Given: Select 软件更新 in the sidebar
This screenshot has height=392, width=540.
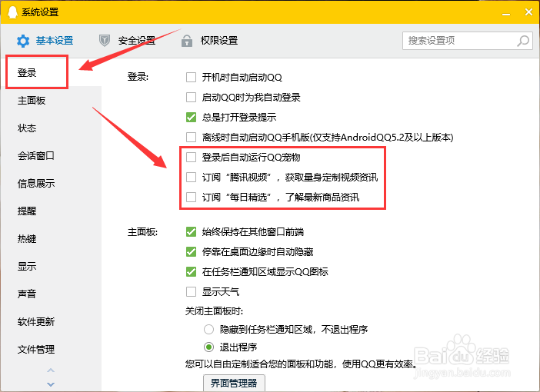Looking at the screenshot, I should point(36,321).
